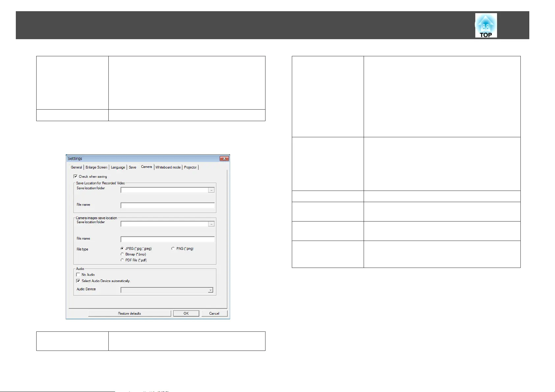The image size is (555, 392).
Task: Browse folder for Recorded Video save location
Action: point(211,190)
